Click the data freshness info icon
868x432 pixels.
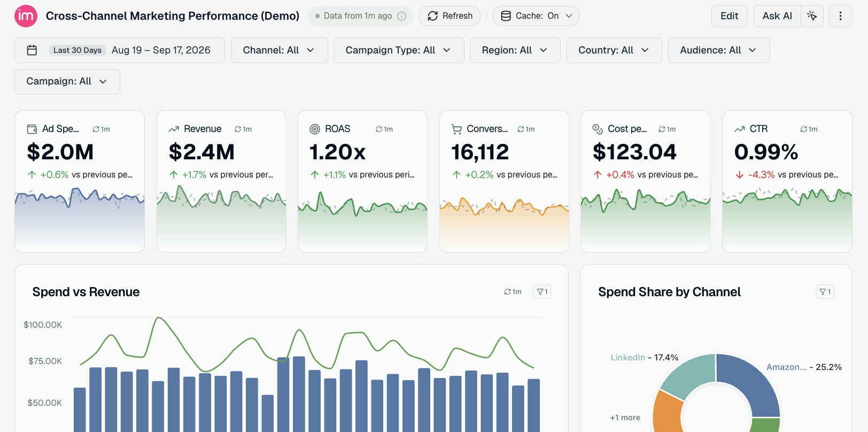(402, 16)
